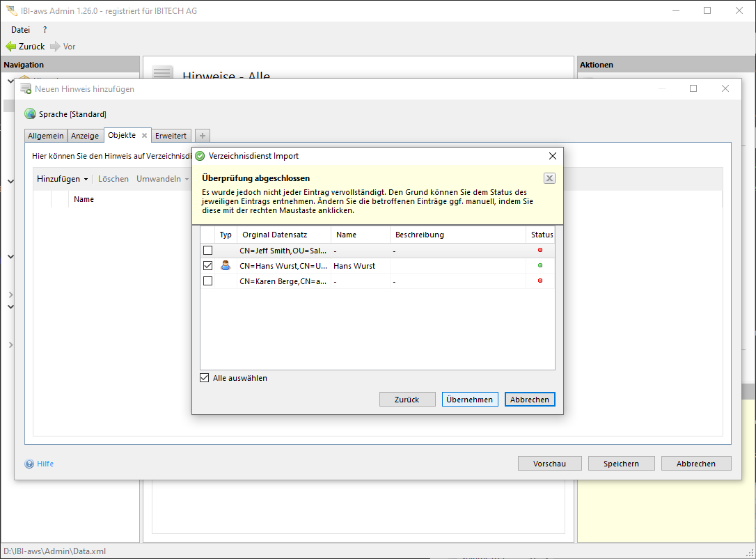Screen dimensions: 756x559
Task: Open the Erweitert tab
Action: coord(171,136)
